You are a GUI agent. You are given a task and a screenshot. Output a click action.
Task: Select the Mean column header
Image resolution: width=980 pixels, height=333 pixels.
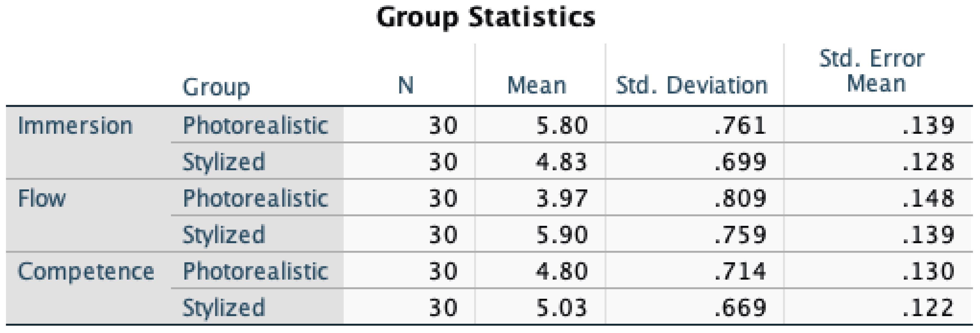[537, 85]
